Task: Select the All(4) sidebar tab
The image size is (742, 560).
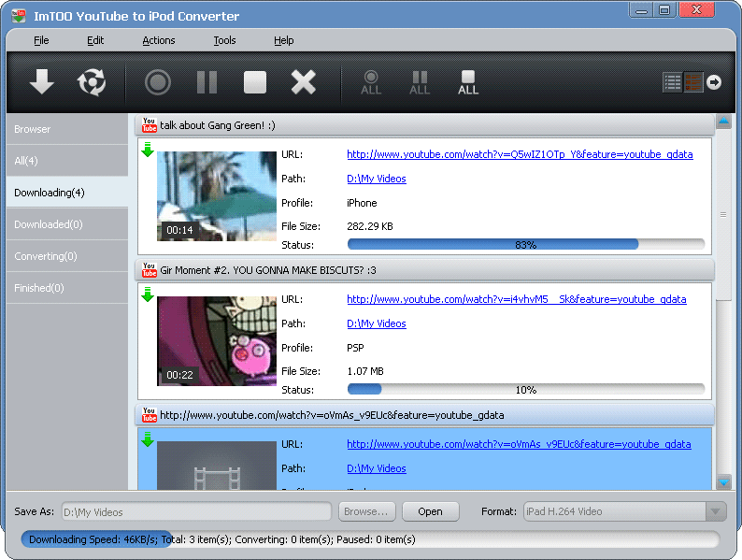Action: click(67, 161)
